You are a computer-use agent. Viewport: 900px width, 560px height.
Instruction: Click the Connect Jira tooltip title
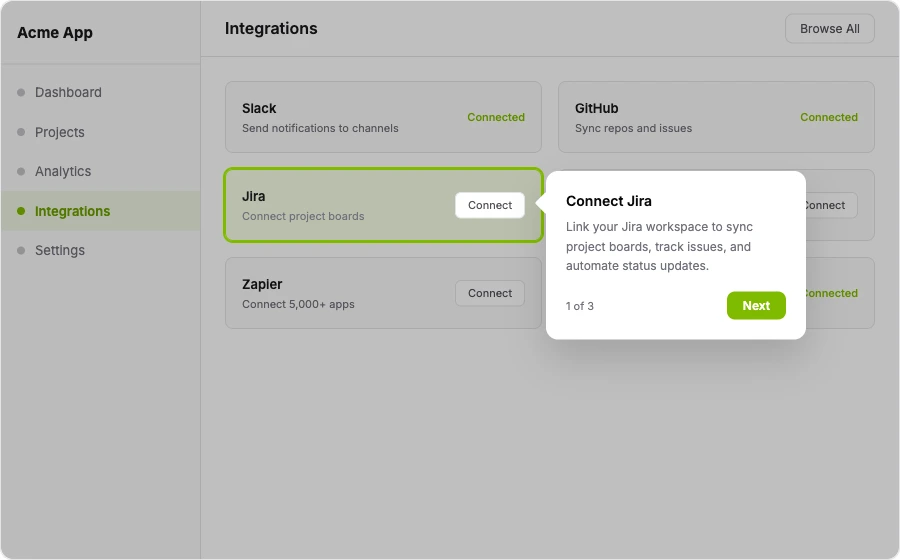click(x=608, y=201)
